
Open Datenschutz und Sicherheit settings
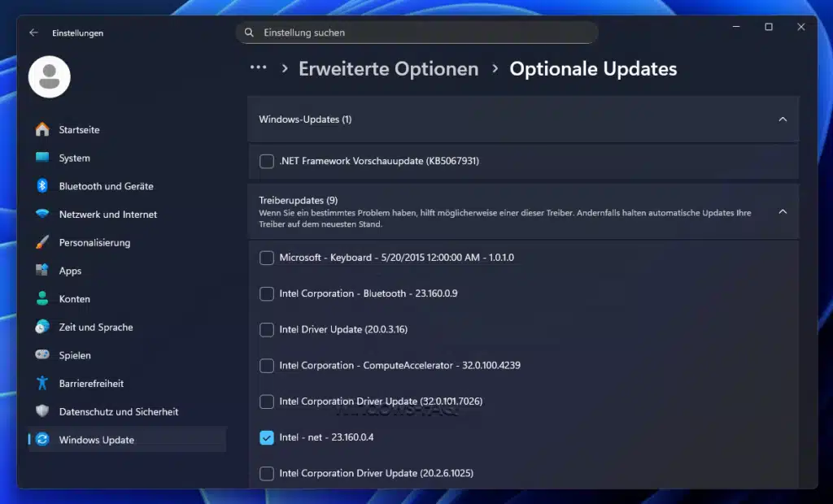(41, 411)
